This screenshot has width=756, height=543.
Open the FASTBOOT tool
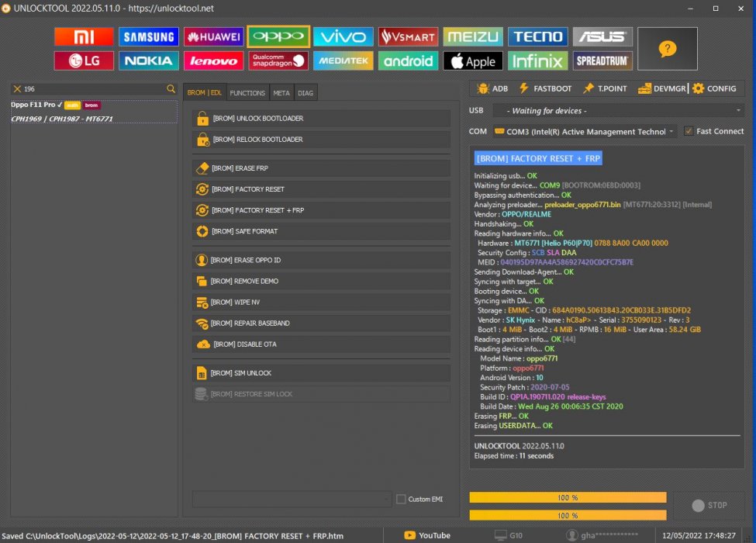click(x=545, y=88)
